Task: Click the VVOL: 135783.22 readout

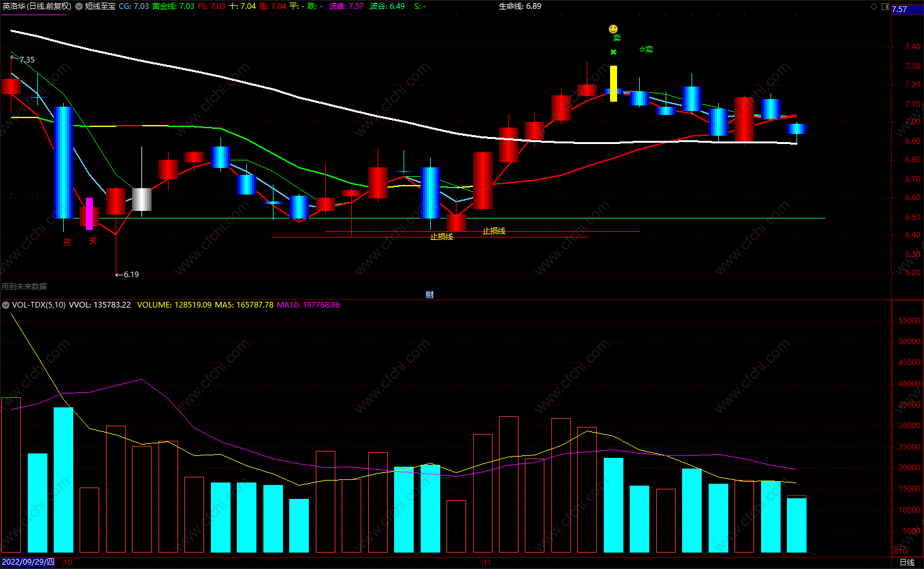Action: coord(100,305)
